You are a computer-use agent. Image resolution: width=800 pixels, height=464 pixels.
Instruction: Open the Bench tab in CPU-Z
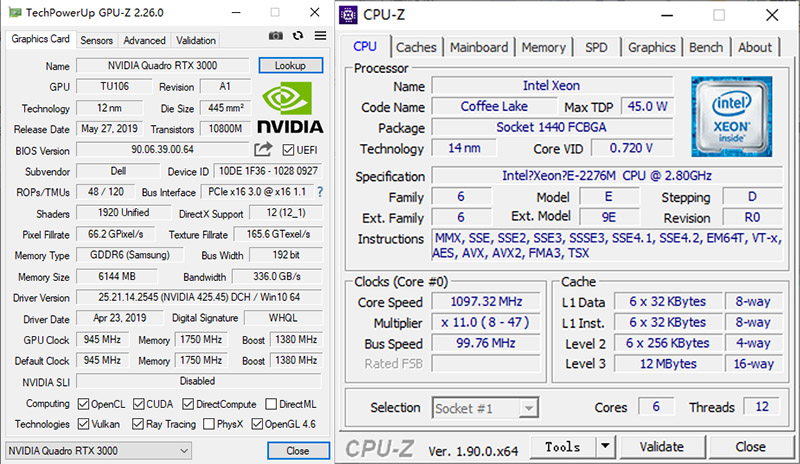[x=706, y=47]
